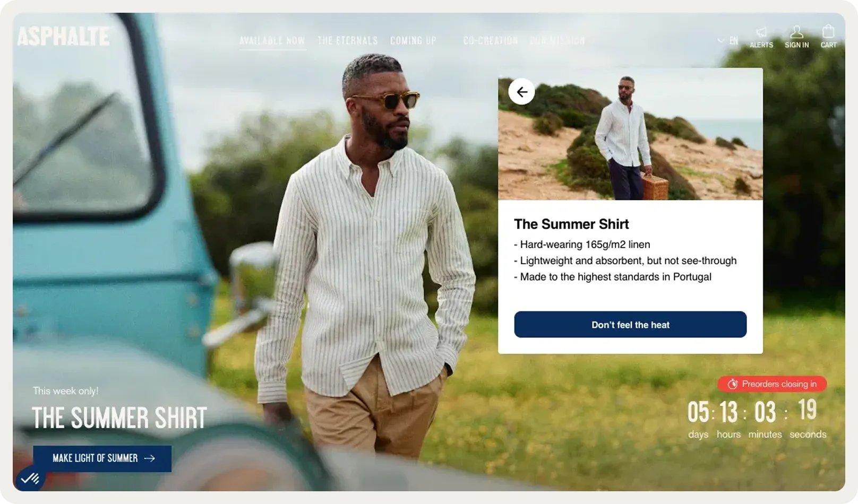The height and width of the screenshot is (504, 858).
Task: Click the Summer Shirt product card photo
Action: click(630, 134)
